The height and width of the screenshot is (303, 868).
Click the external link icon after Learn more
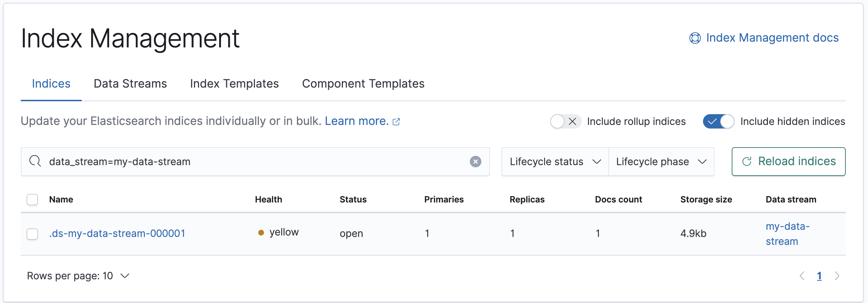pyautogui.click(x=396, y=122)
